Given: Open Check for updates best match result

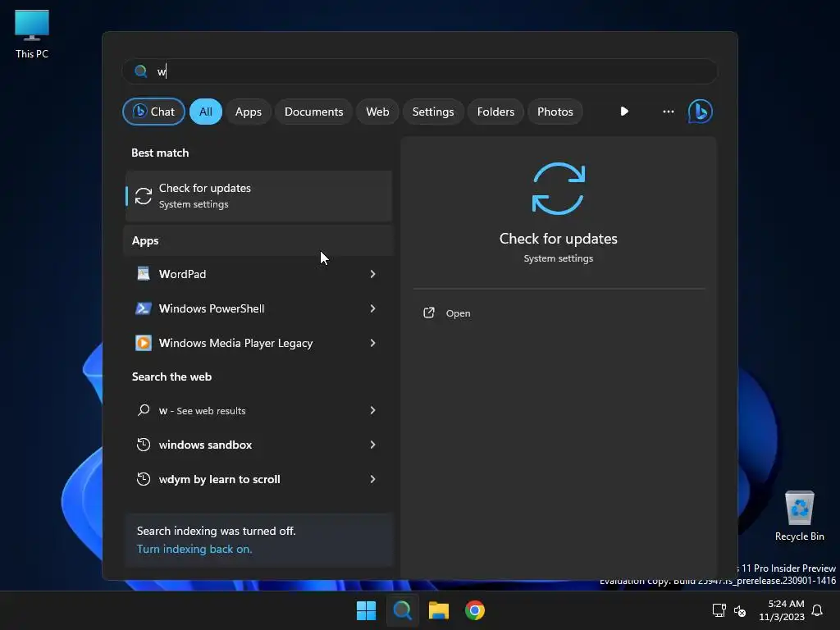Looking at the screenshot, I should [258, 196].
